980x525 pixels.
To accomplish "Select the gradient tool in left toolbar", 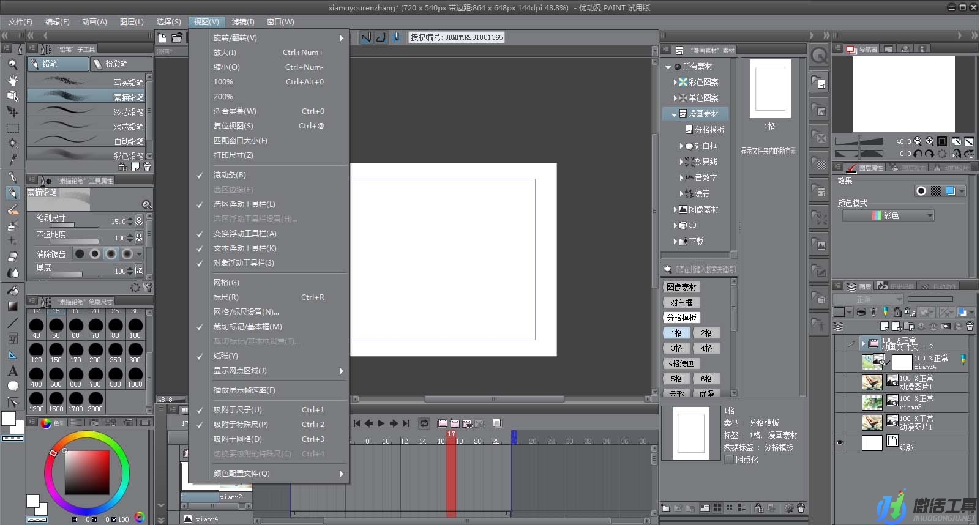I will pyautogui.click(x=12, y=306).
